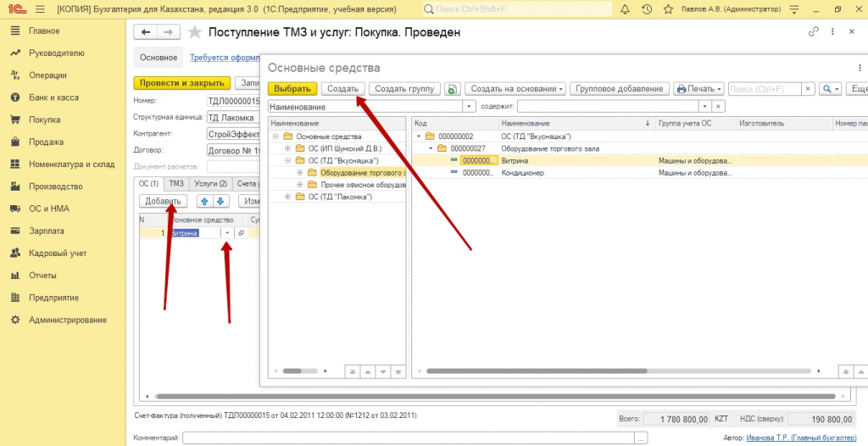
Task: Clear the содержит filter with x button
Action: [719, 106]
